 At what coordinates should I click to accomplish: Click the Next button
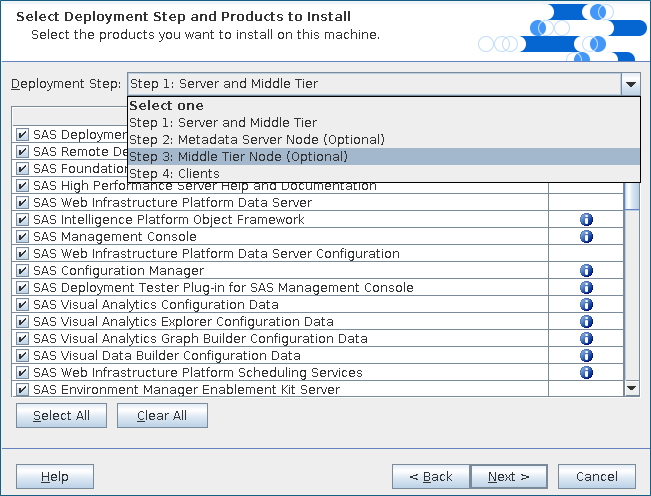[x=509, y=476]
